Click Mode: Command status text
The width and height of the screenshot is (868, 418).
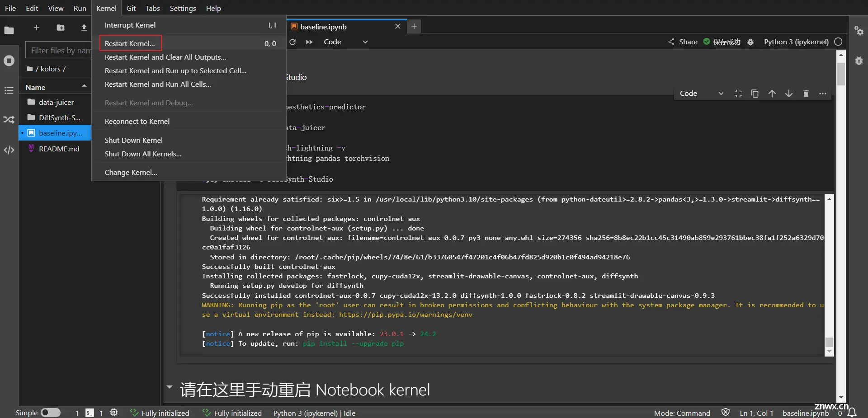click(682, 413)
